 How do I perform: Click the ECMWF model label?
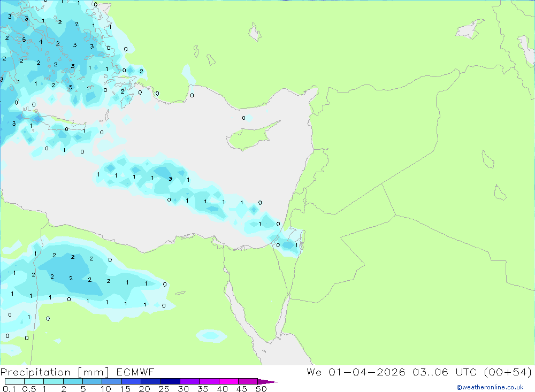(135, 372)
